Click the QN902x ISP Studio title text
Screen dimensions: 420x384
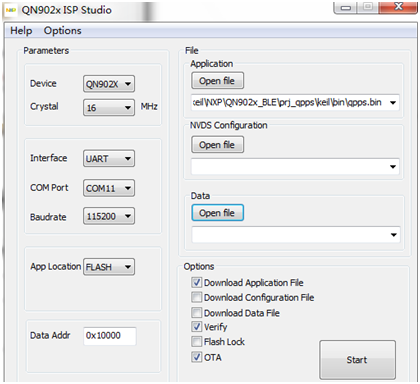[66, 10]
